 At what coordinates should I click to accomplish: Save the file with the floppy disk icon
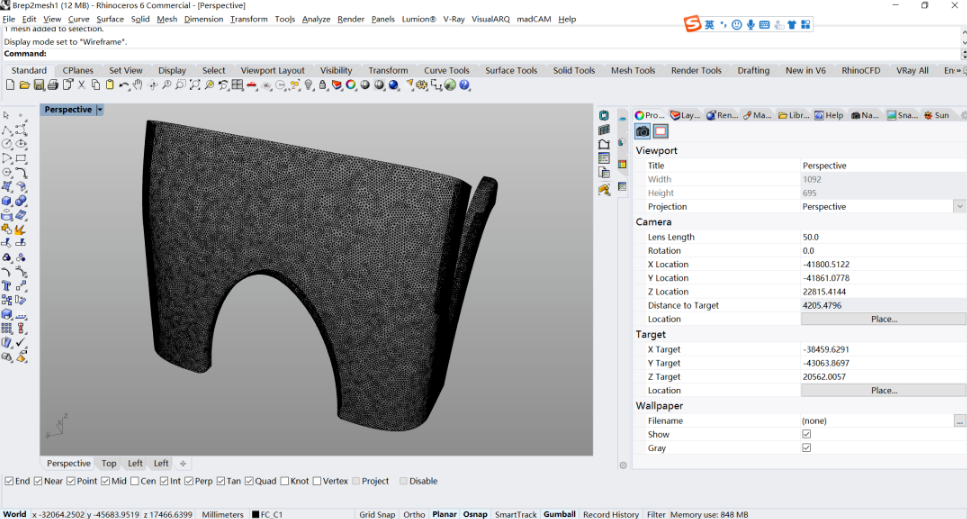pyautogui.click(x=38, y=85)
